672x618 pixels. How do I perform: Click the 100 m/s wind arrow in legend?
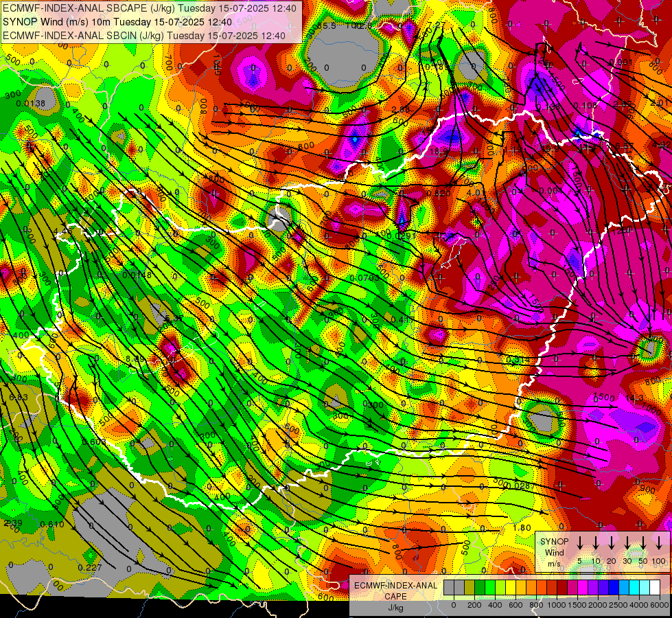tap(659, 542)
